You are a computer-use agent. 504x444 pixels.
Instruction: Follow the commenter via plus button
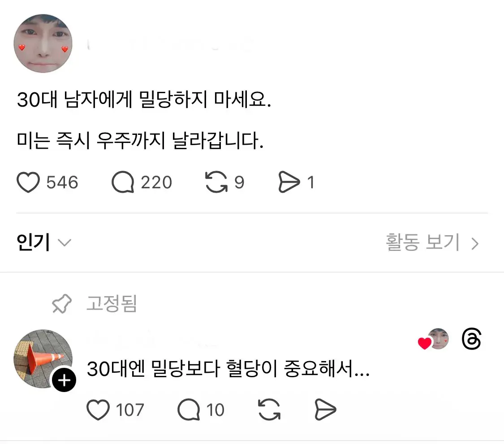[x=64, y=379]
